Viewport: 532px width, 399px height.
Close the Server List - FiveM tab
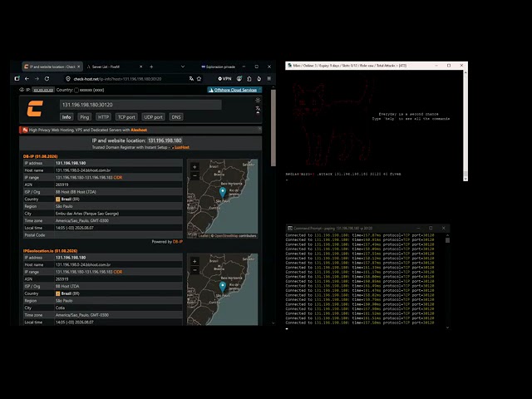coord(141,66)
